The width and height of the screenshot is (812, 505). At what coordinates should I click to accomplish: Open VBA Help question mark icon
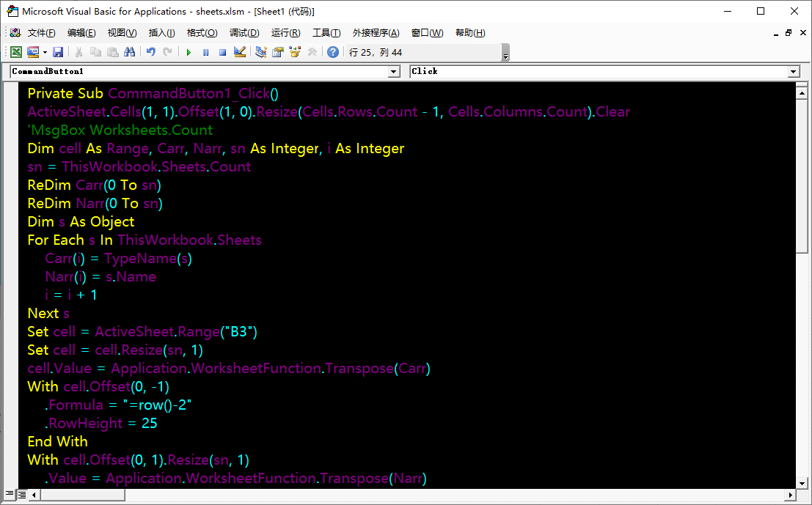[x=333, y=52]
